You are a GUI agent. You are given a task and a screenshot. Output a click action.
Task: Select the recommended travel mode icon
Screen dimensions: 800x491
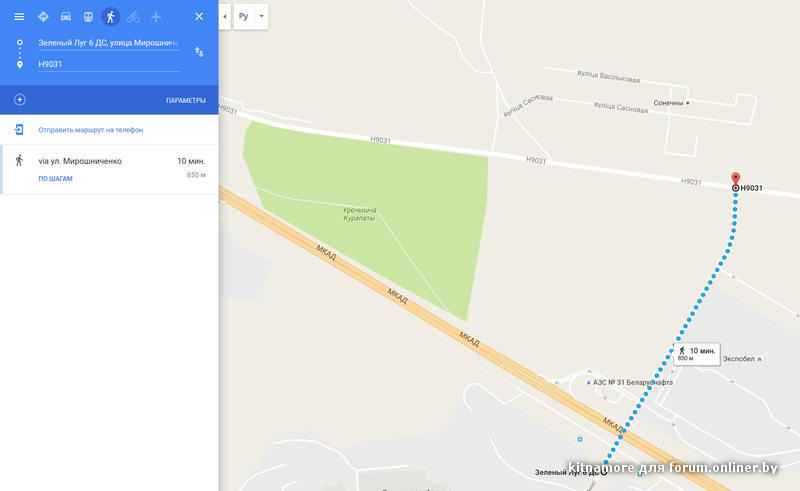[43, 17]
